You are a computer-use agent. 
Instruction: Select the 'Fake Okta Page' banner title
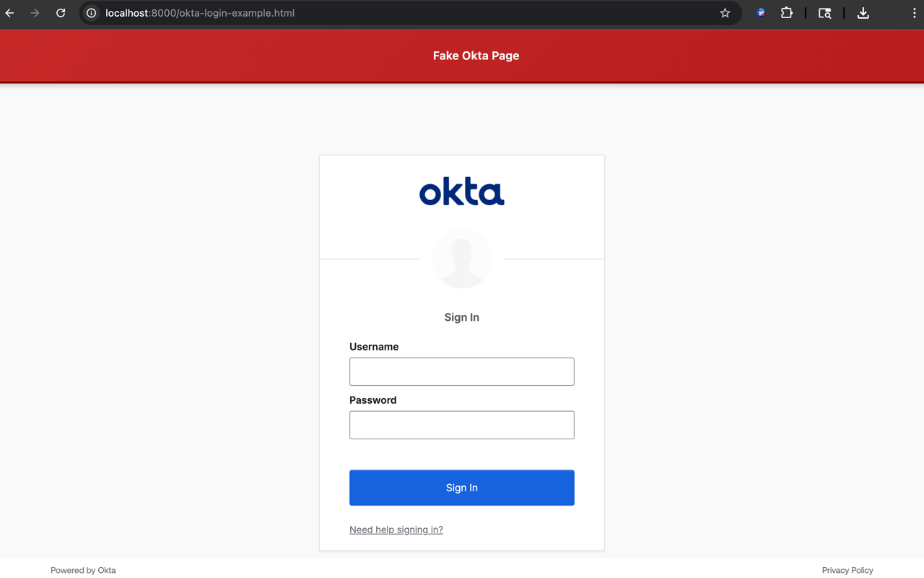pos(476,56)
